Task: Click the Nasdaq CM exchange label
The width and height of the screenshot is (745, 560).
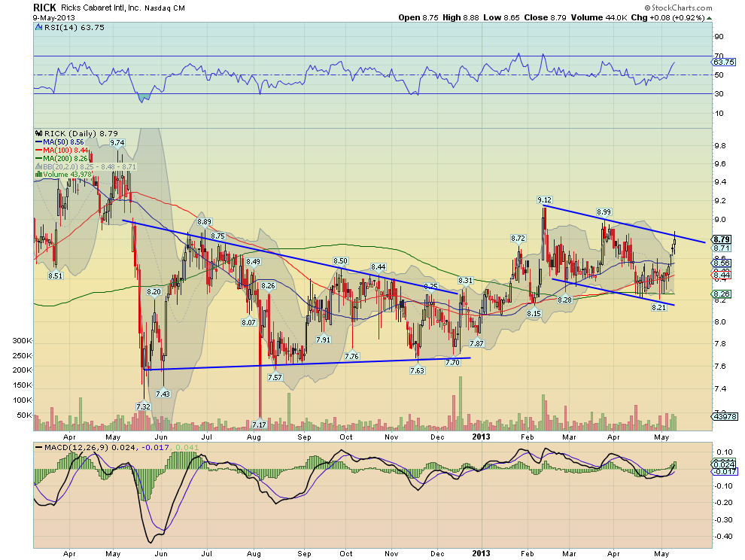Action: (165, 8)
